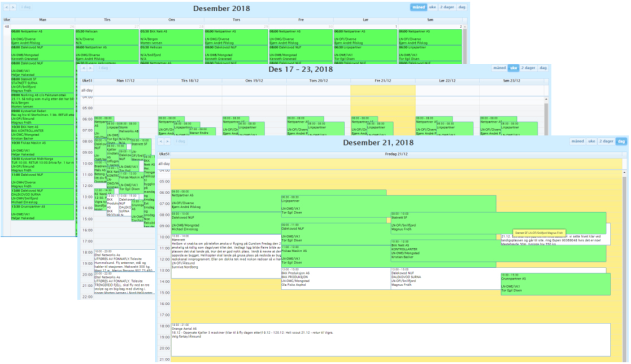Select 'uke' tab in Des 17-23 calendar
The width and height of the screenshot is (631, 364).
513,68
